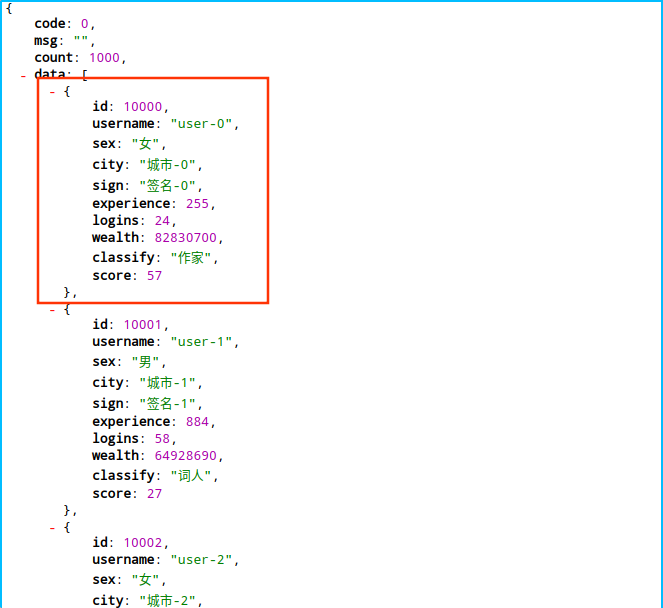Select the id value 10001
The height and width of the screenshot is (608, 663).
[143, 325]
